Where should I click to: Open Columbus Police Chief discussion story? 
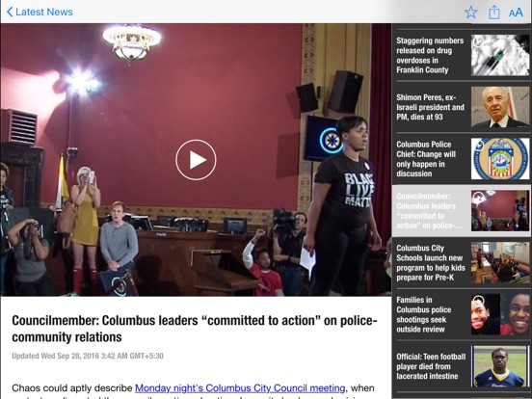click(462, 159)
